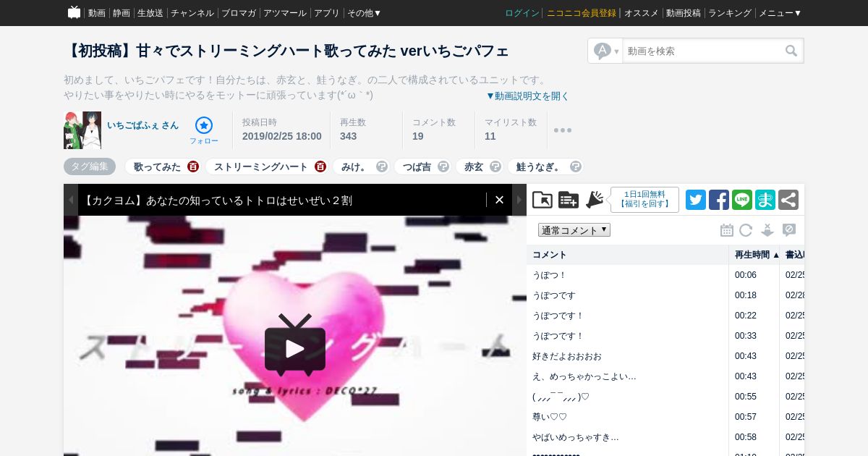The height and width of the screenshot is (456, 868).
Task: Expand the video description (動画説明文を開く)
Action: click(x=527, y=96)
